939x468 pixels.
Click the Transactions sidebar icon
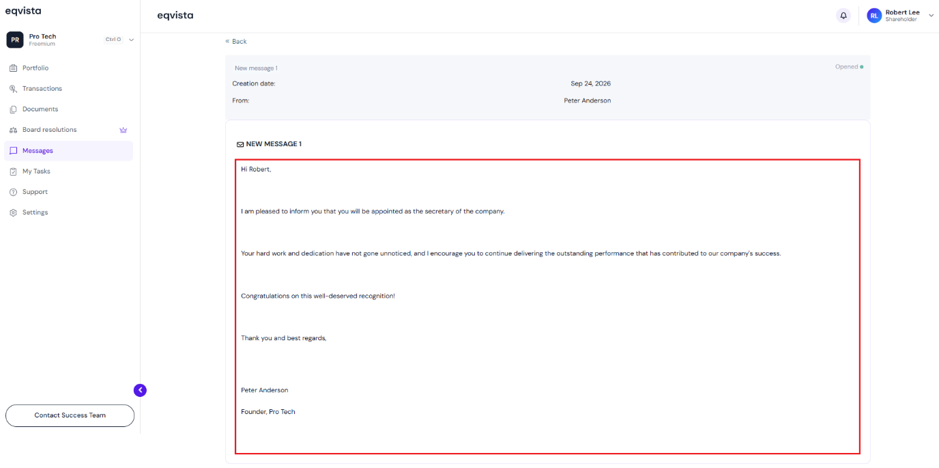pyautogui.click(x=13, y=89)
